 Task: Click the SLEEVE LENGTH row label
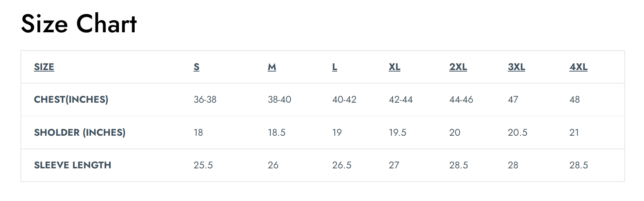pos(72,165)
